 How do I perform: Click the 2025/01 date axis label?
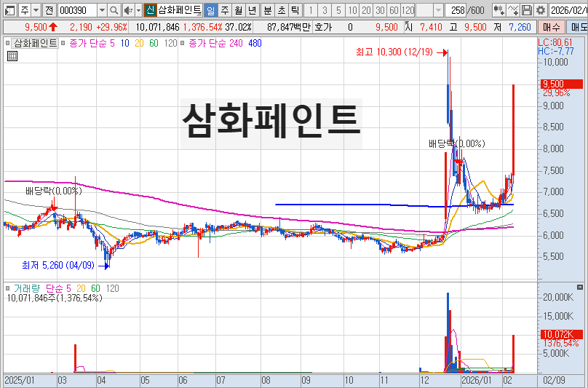click(19, 380)
